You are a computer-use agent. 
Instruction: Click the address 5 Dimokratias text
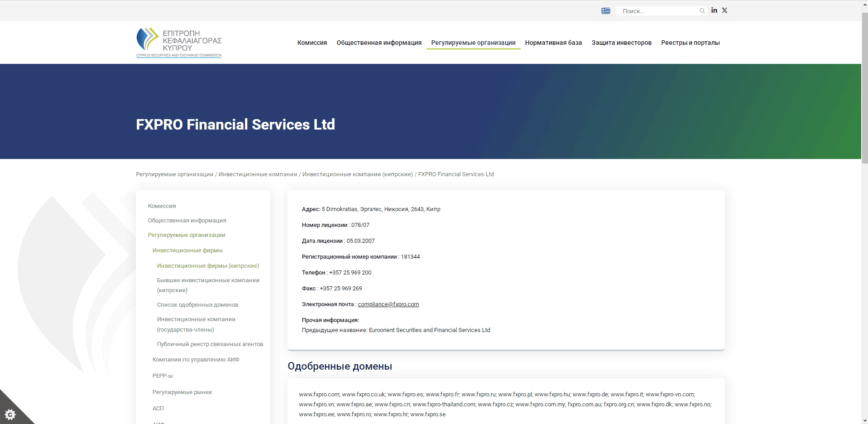click(381, 209)
